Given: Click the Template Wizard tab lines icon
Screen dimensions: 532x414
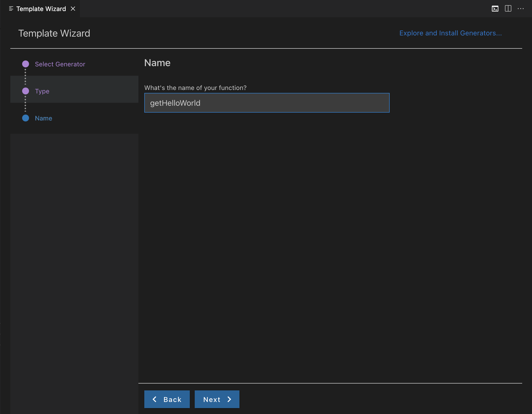Looking at the screenshot, I should (11, 9).
